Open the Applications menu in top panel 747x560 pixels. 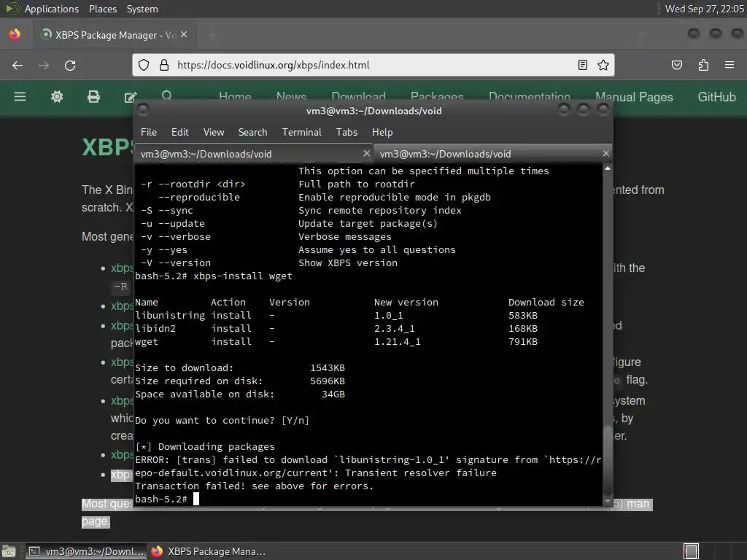52,9
